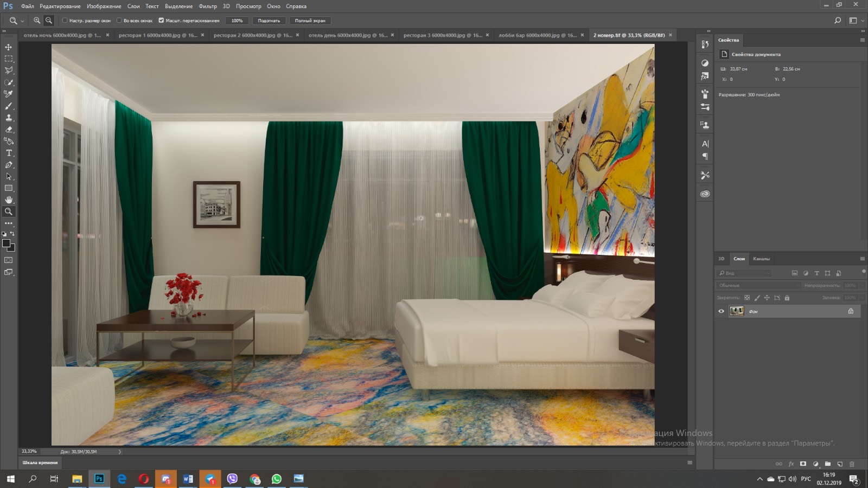This screenshot has width=868, height=488.
Task: Check the 'Во всех окнах' option
Action: [x=119, y=21]
